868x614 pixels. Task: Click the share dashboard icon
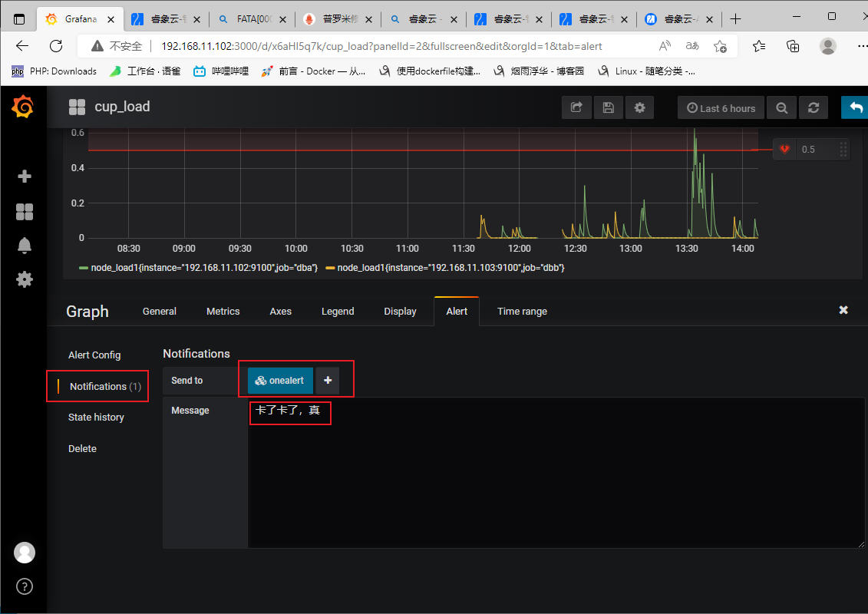pos(576,107)
